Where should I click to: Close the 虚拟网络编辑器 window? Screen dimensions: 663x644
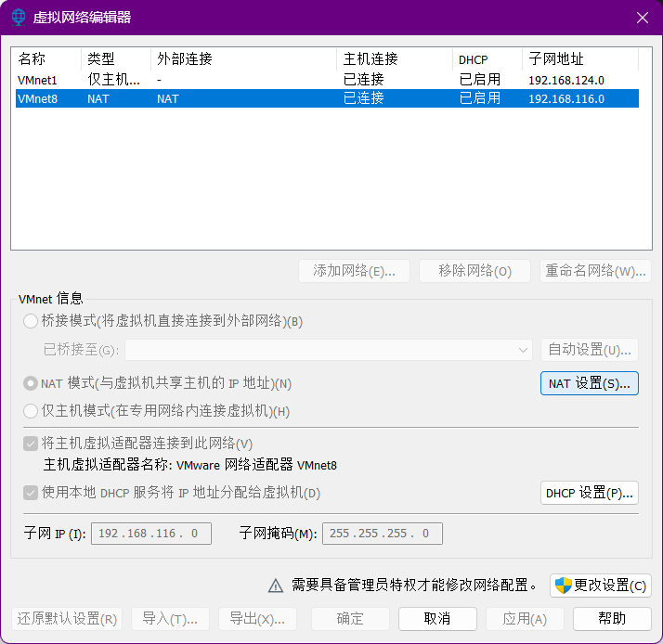pyautogui.click(x=643, y=18)
